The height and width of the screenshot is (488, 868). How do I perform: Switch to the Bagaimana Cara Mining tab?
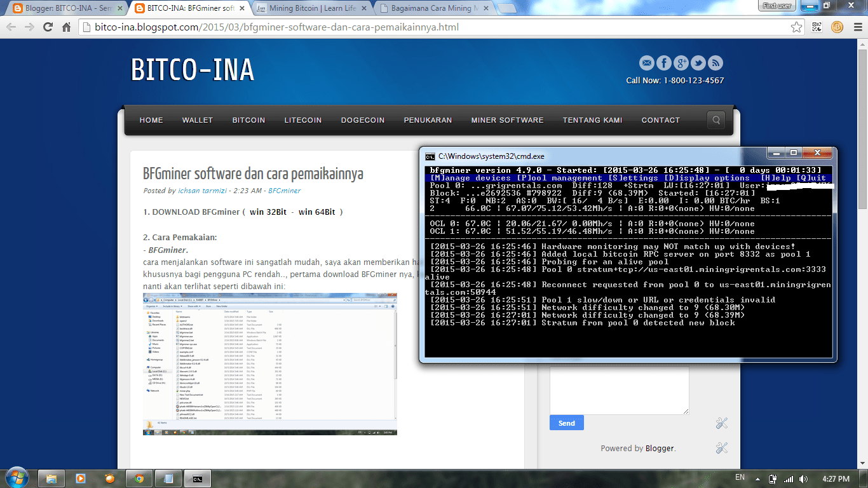pos(432,9)
